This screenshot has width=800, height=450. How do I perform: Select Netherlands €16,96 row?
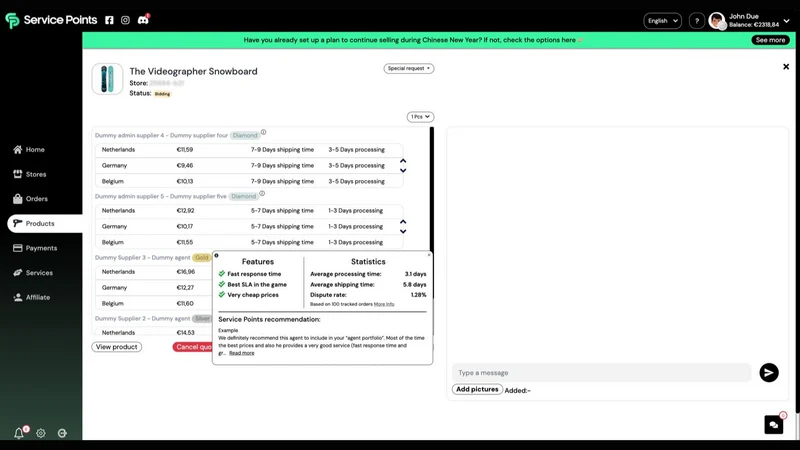[154, 271]
